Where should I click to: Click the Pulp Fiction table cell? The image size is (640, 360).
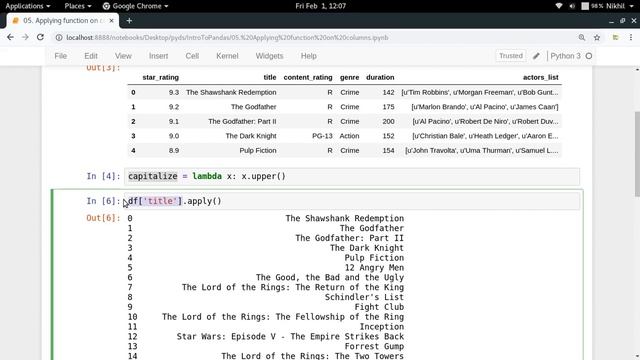click(x=258, y=151)
